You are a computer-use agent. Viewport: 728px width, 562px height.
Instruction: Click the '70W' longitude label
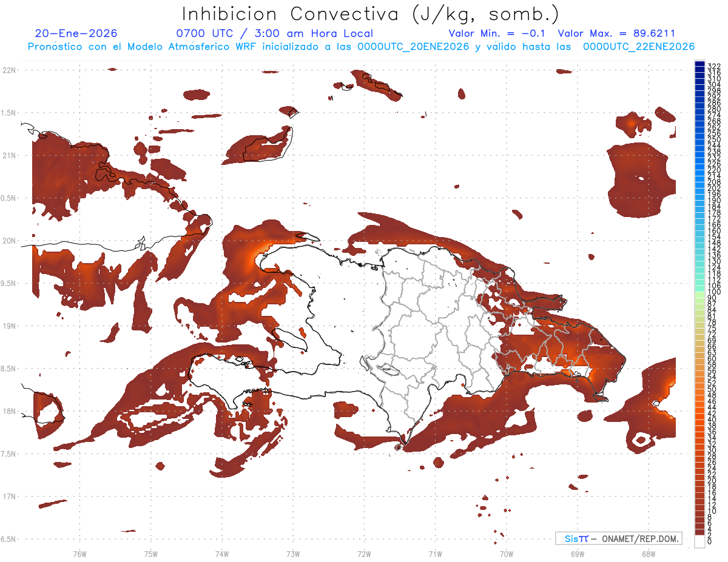pyautogui.click(x=506, y=554)
